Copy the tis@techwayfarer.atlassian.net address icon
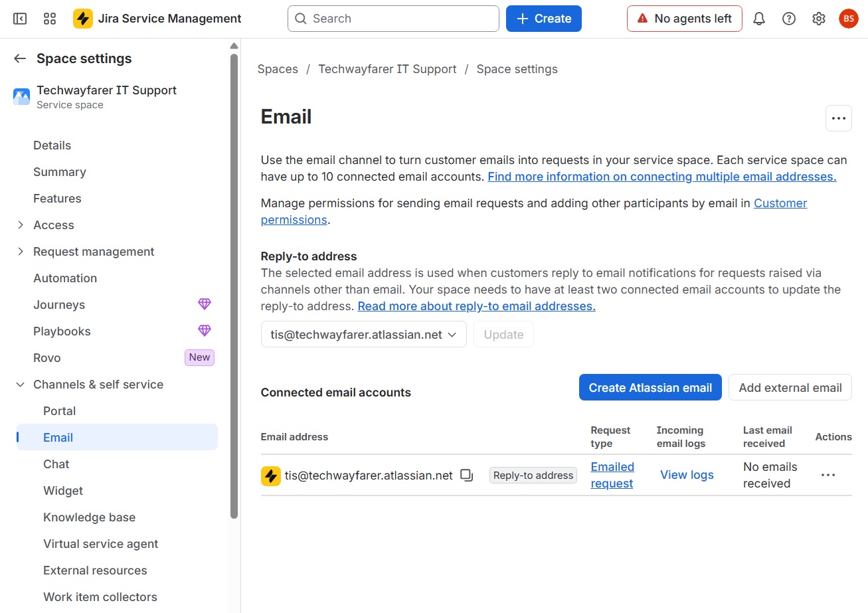 467,476
